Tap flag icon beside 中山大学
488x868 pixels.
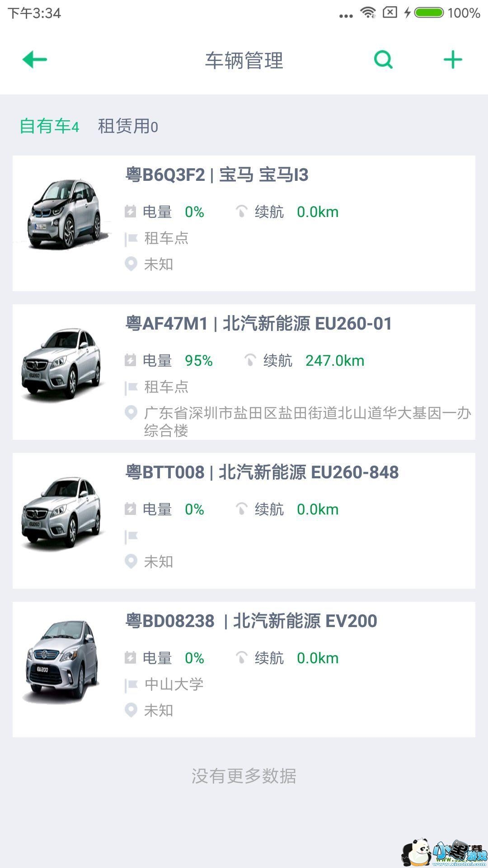tap(131, 685)
